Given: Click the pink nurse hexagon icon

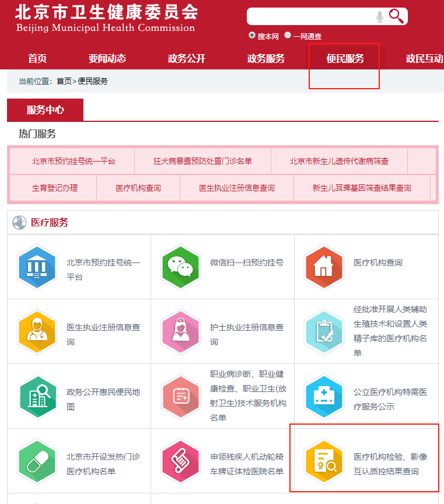Looking at the screenshot, I should click(x=180, y=332).
